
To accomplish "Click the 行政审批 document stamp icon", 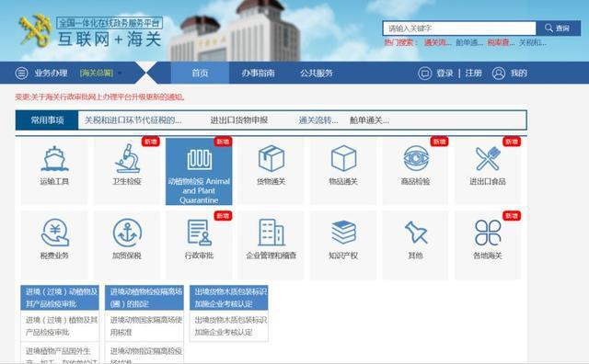I will (199, 233).
